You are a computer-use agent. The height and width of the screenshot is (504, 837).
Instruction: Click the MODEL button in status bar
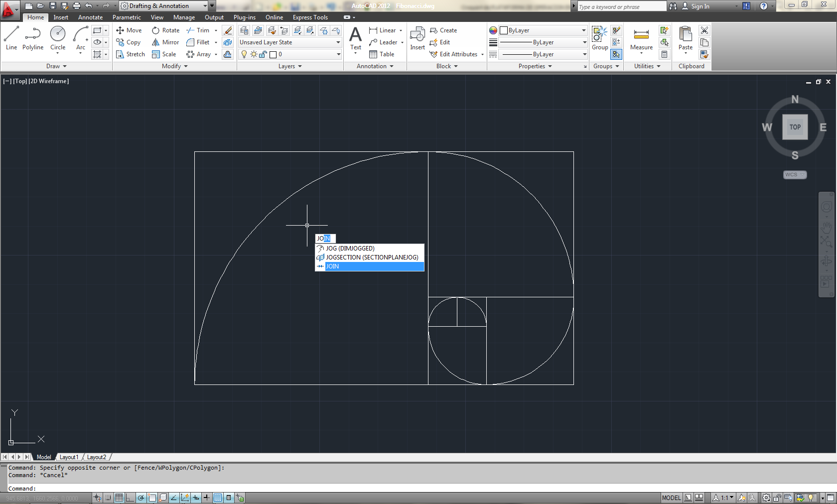point(671,498)
